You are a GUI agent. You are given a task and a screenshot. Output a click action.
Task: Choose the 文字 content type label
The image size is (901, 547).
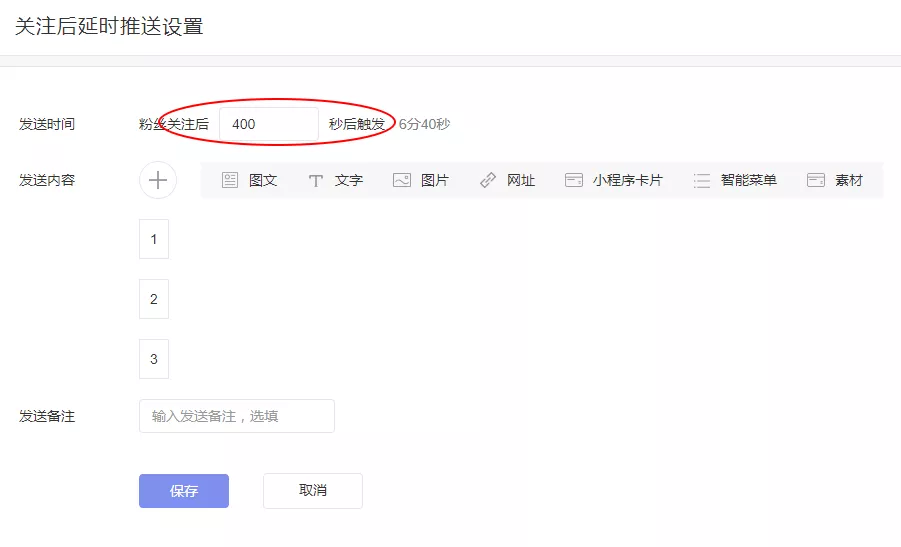tap(349, 180)
